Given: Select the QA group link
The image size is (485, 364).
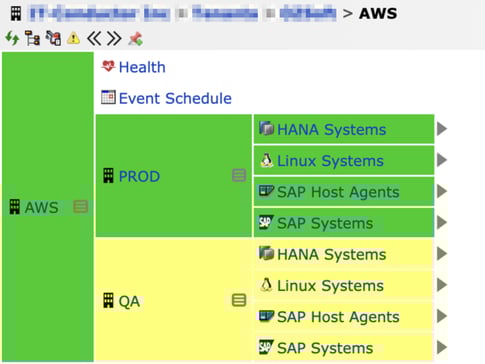Looking at the screenshot, I should [129, 301].
